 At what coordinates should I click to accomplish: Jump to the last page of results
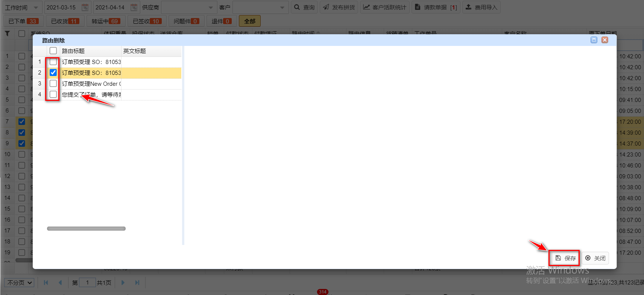click(x=137, y=283)
